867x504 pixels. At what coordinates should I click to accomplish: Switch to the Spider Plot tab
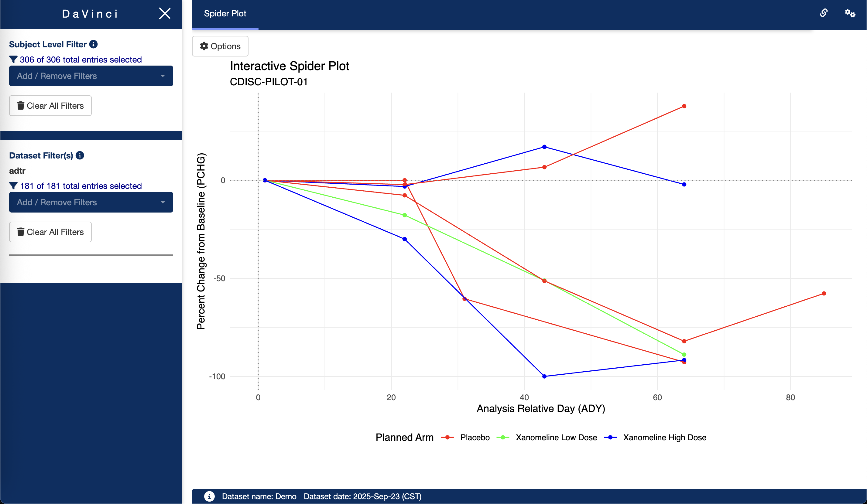point(225,13)
